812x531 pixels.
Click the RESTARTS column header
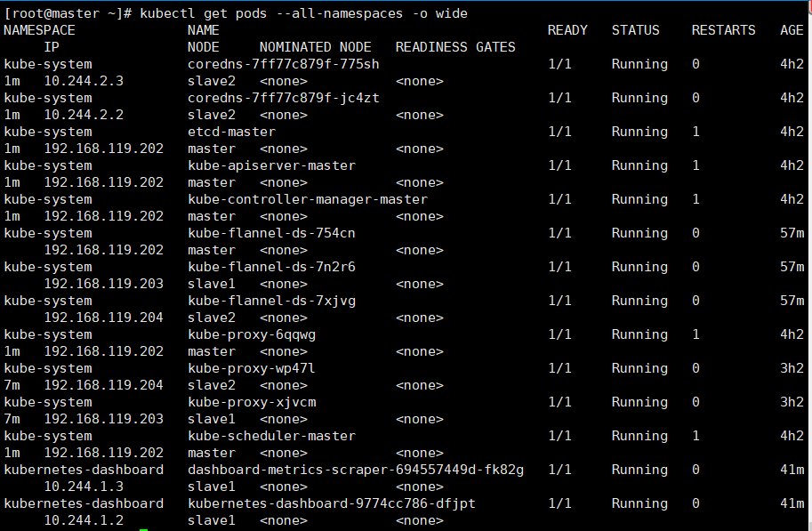(723, 30)
